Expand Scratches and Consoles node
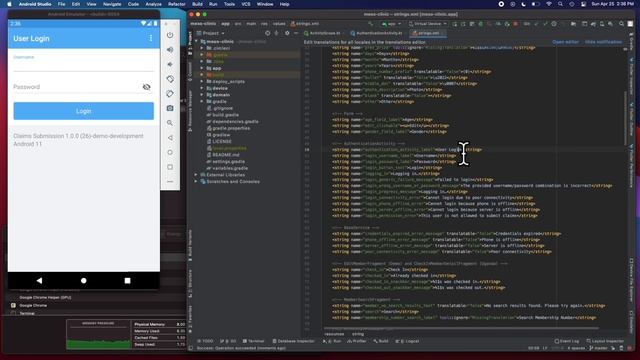This screenshot has height=360, width=640. [x=196, y=181]
